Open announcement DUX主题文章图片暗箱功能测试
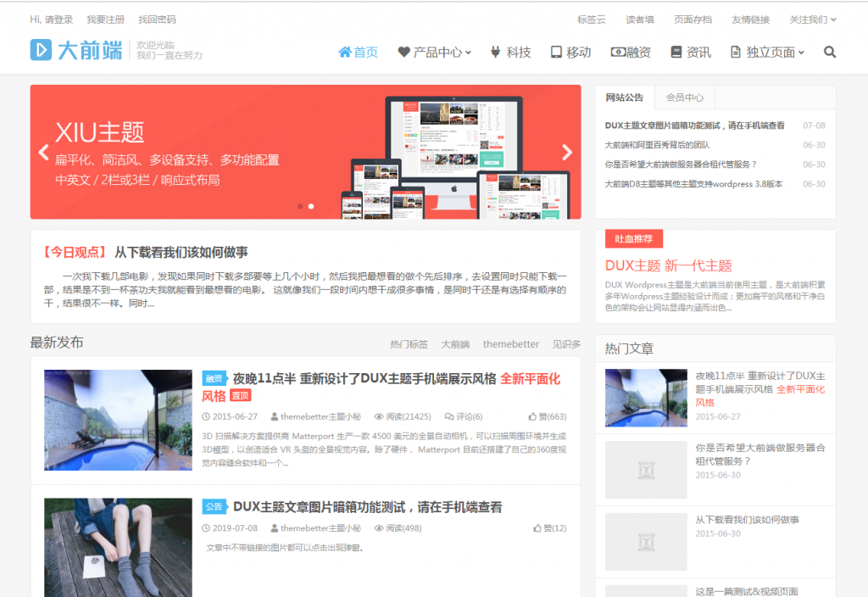Image resolution: width=868 pixels, height=597 pixels. 694,126
